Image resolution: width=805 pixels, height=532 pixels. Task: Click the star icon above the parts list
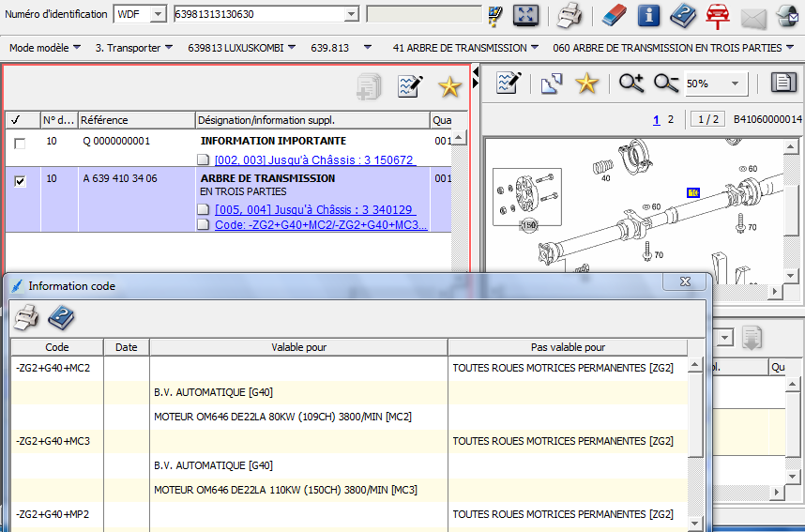pos(449,87)
